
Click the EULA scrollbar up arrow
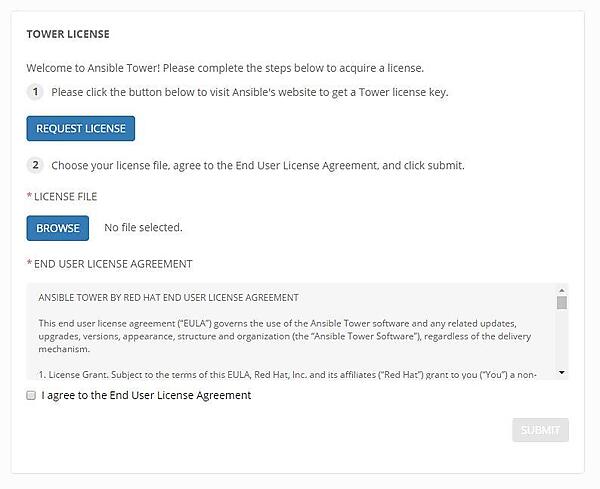click(x=562, y=290)
